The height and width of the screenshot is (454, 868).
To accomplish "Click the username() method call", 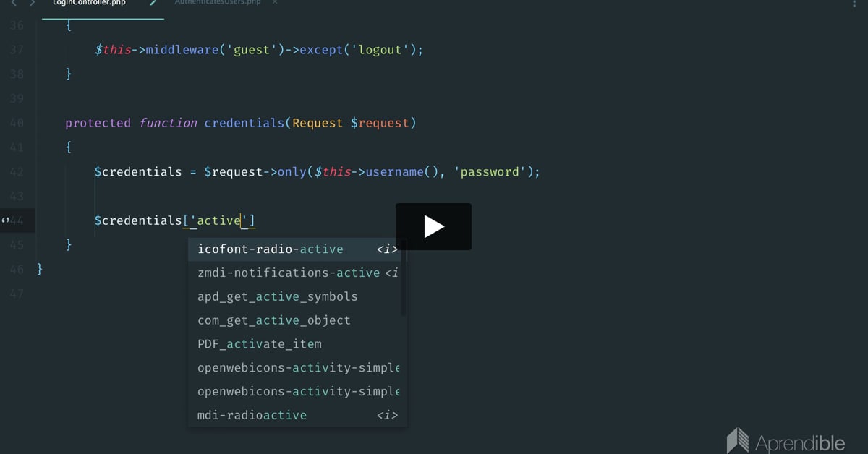I will [x=401, y=172].
